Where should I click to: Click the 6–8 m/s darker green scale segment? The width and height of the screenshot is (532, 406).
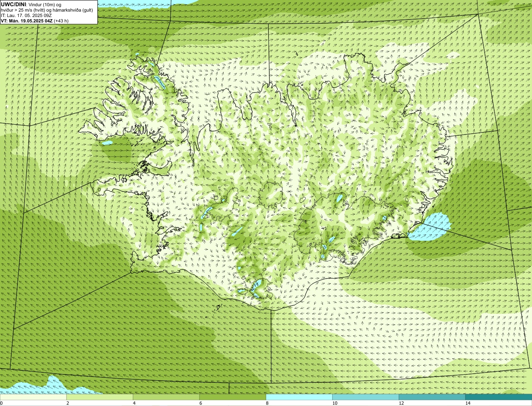pos(233,397)
